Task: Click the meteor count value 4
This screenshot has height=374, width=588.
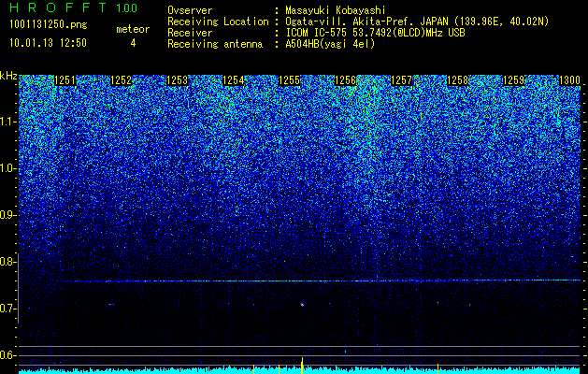Action: (133, 43)
